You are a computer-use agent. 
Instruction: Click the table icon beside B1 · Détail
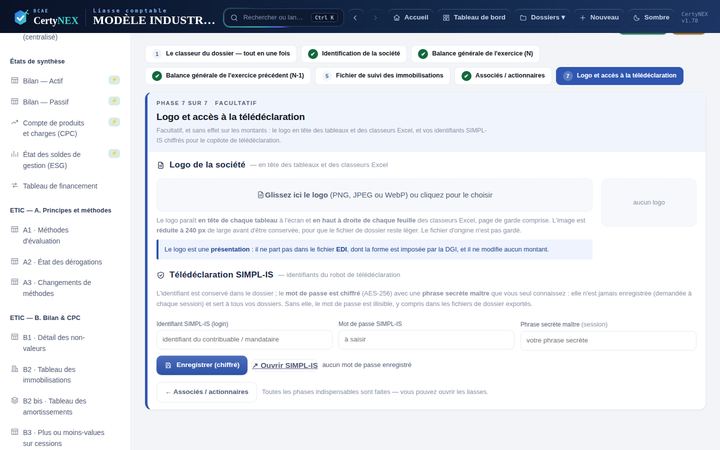pyautogui.click(x=15, y=337)
